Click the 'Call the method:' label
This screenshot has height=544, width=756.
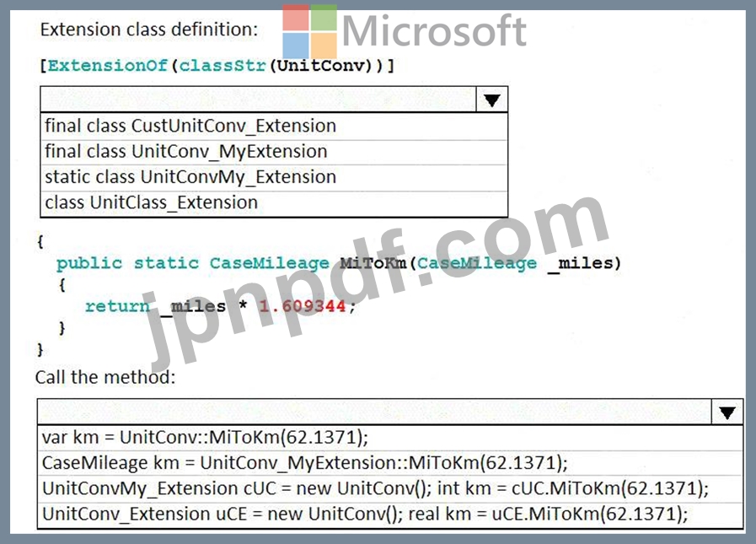[x=105, y=377]
